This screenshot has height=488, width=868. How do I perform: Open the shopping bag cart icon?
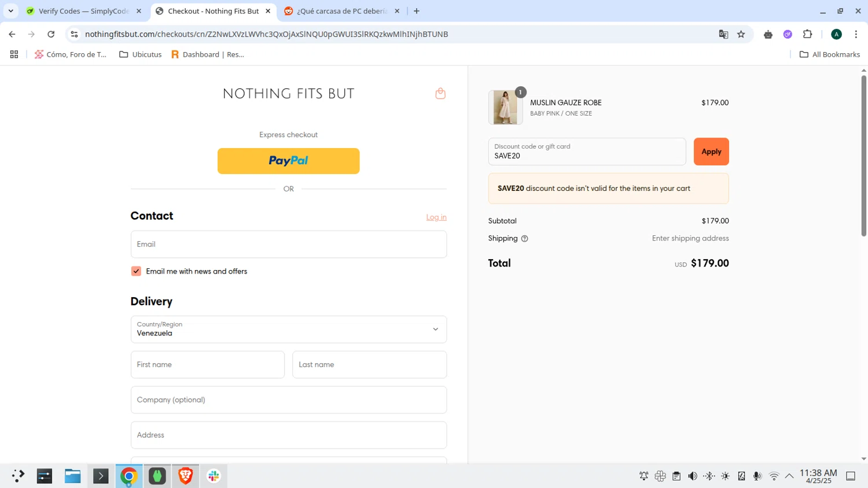pos(440,94)
